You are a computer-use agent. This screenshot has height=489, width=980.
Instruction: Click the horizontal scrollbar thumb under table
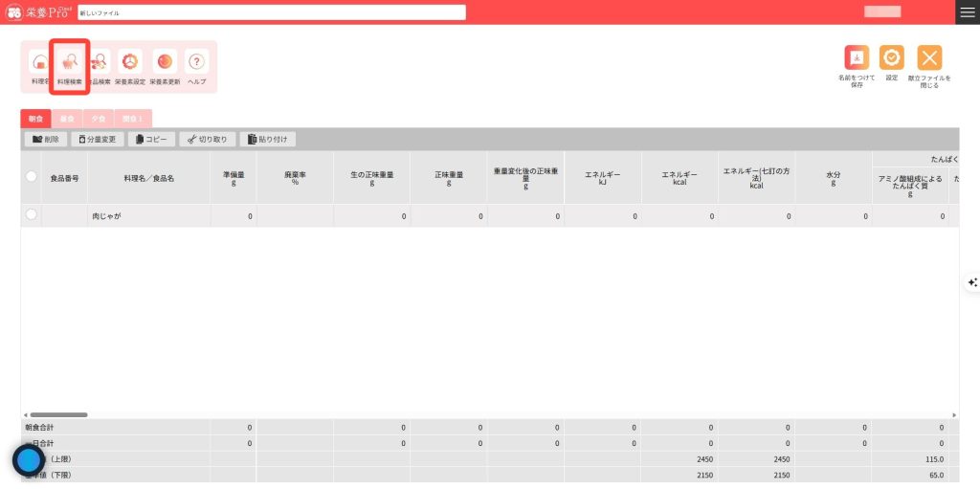(x=58, y=414)
